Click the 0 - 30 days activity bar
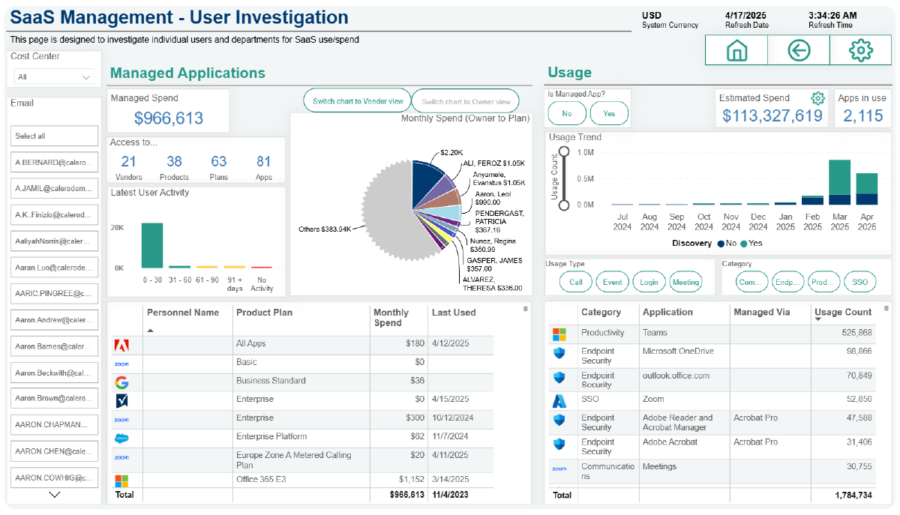Screen dimensions: 900x515 coord(152,245)
